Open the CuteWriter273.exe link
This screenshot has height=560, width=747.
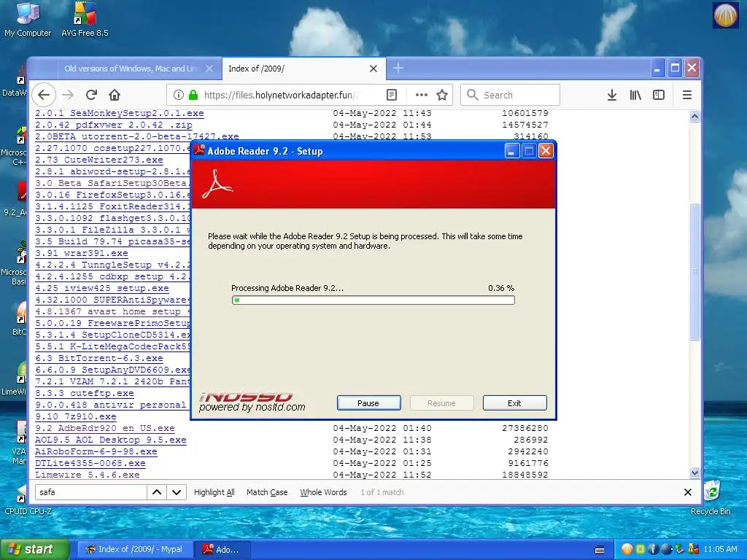pyautogui.click(x=98, y=160)
